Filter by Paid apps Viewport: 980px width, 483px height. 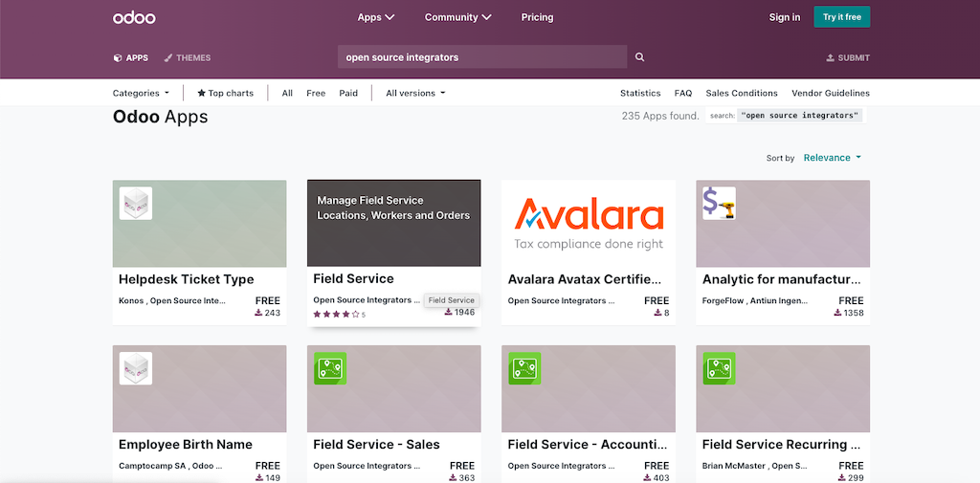[348, 93]
